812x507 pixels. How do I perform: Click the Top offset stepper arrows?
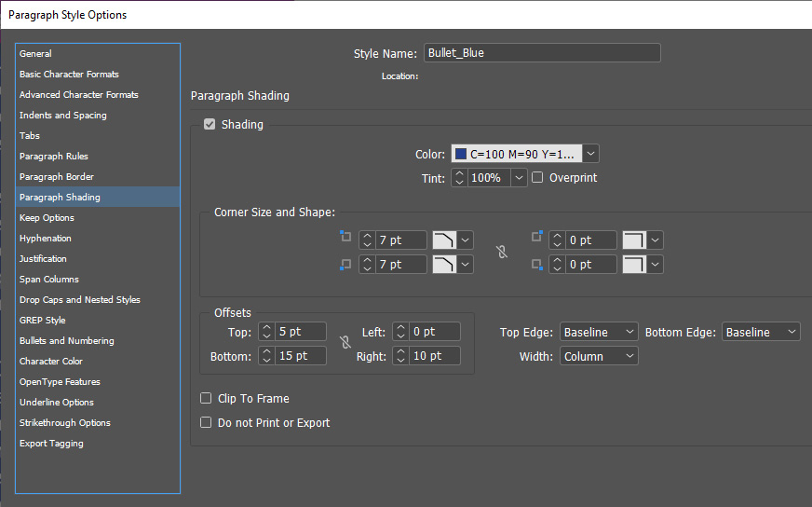266,331
